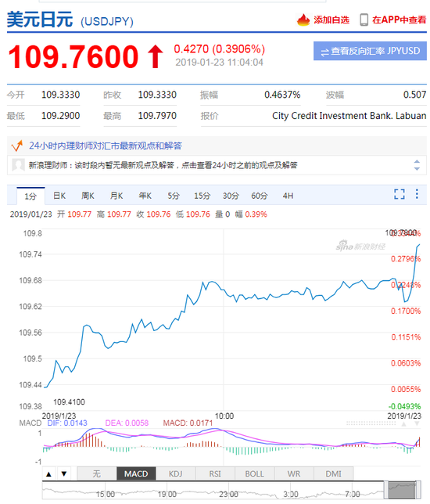
Task: Click the DIF: 0.0143 label
Action: tap(67, 423)
